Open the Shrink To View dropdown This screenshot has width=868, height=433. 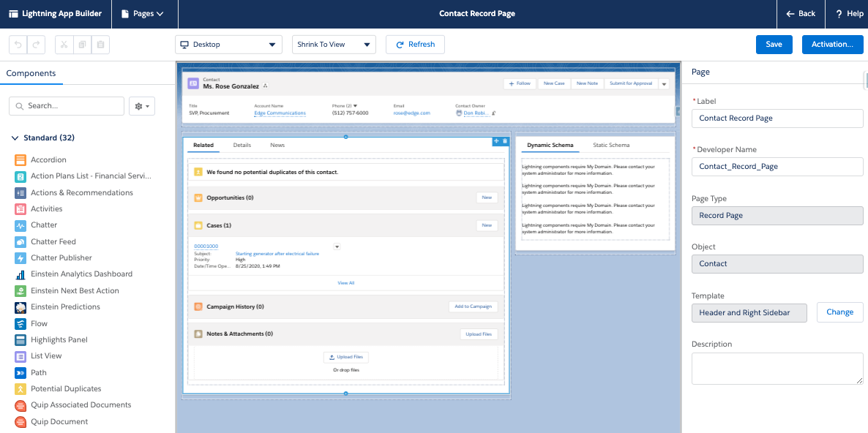[333, 45]
